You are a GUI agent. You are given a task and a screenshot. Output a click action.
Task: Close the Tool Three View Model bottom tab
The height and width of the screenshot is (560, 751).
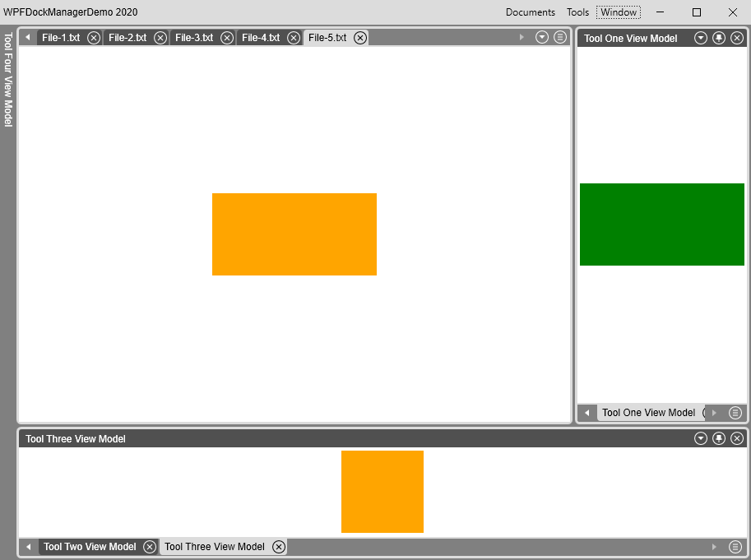[x=279, y=547]
